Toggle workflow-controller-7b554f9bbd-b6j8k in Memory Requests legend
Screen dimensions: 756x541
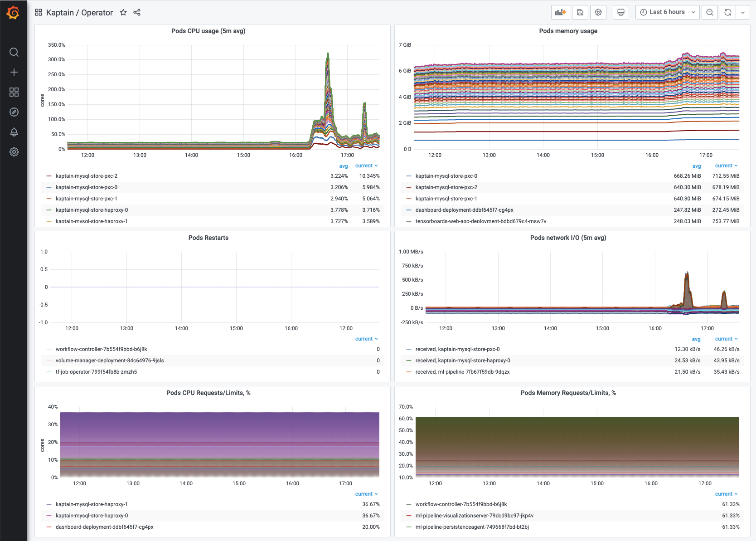click(x=461, y=504)
